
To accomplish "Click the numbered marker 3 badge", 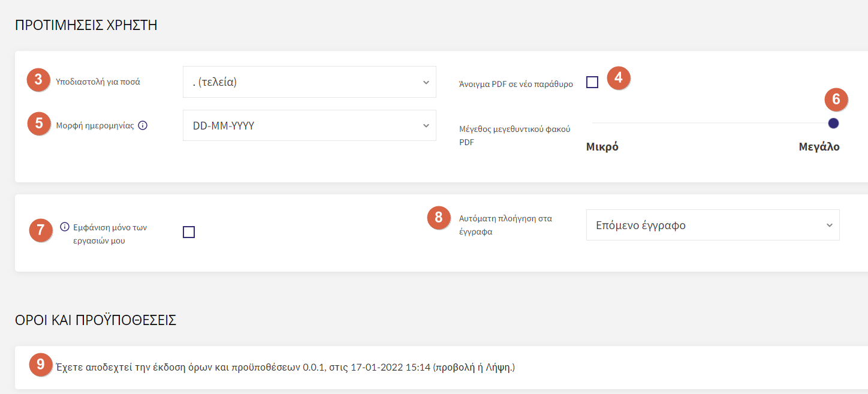I will tap(38, 80).
